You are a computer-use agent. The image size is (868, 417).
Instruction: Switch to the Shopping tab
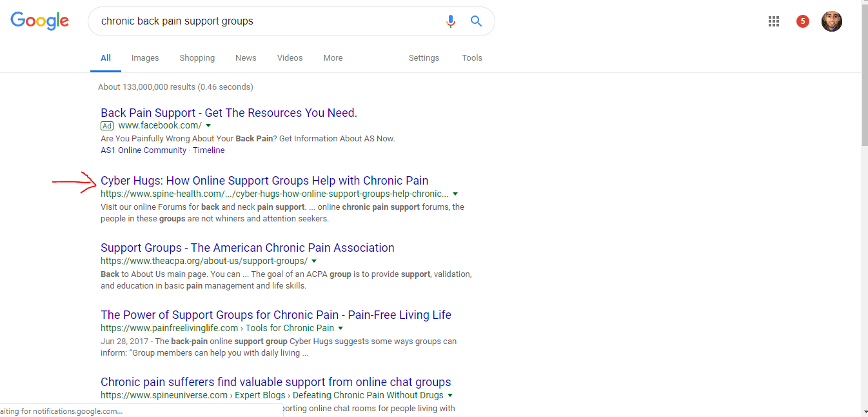point(197,58)
